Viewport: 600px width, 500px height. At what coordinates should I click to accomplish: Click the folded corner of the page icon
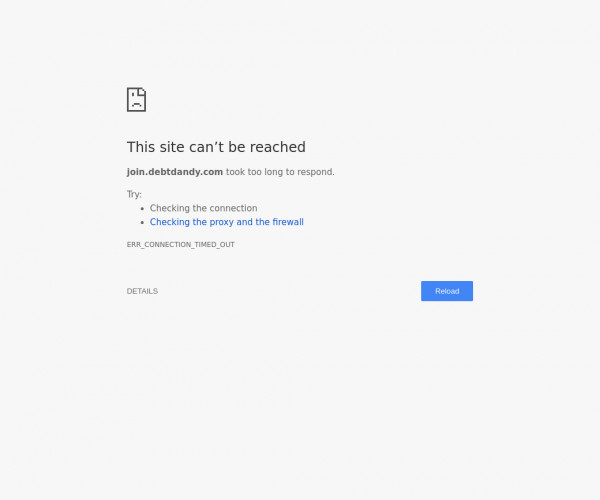point(142,92)
